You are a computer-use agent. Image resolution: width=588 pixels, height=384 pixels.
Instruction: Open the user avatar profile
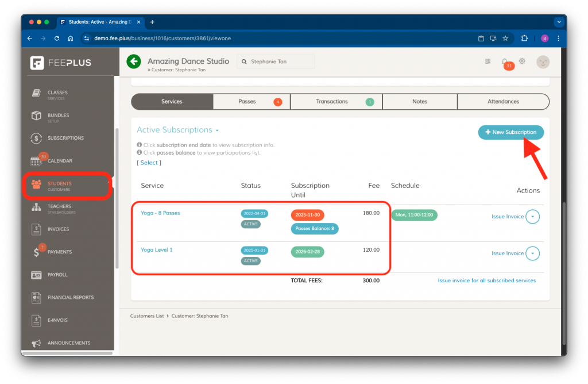(543, 62)
